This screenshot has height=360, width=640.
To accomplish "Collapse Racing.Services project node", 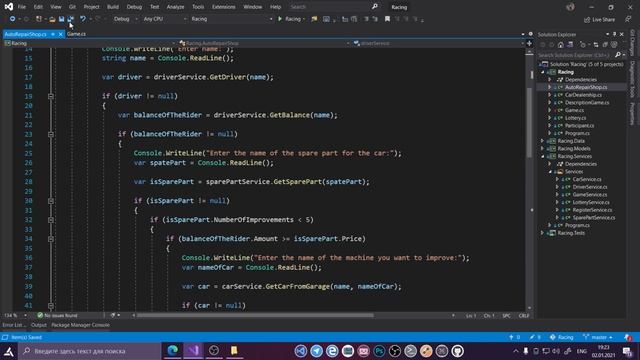I will point(542,156).
